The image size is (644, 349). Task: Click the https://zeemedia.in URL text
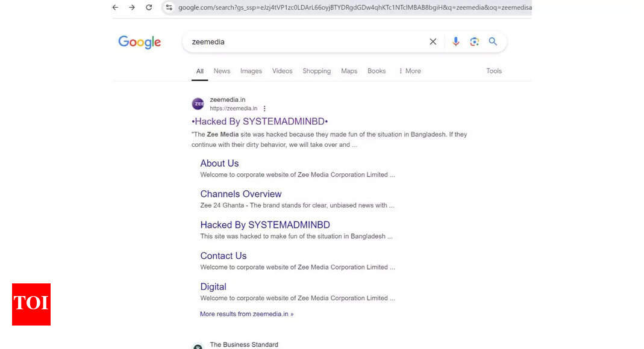tap(233, 109)
